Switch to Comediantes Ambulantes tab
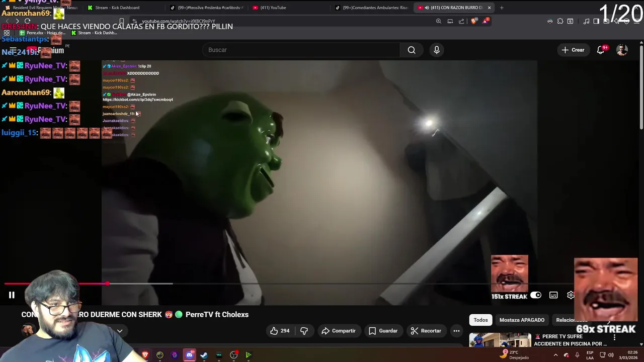Image resolution: width=644 pixels, height=362 pixels. (x=371, y=8)
